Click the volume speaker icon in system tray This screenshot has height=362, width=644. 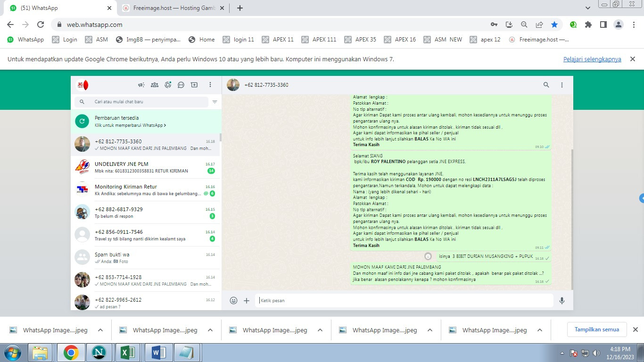597,353
